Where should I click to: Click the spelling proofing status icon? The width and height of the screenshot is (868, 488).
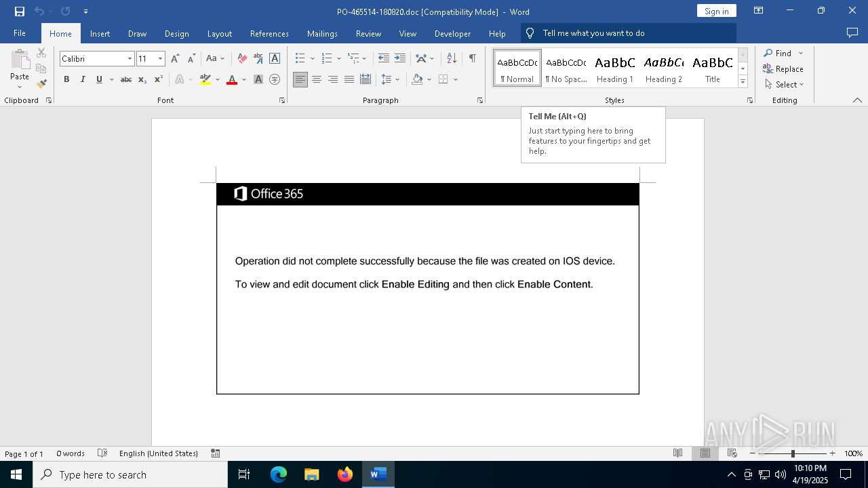tap(102, 453)
